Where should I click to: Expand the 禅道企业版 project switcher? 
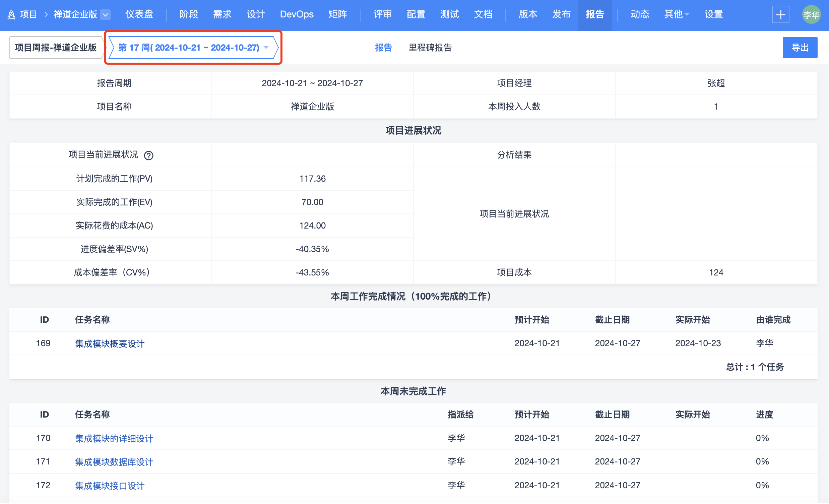(105, 14)
